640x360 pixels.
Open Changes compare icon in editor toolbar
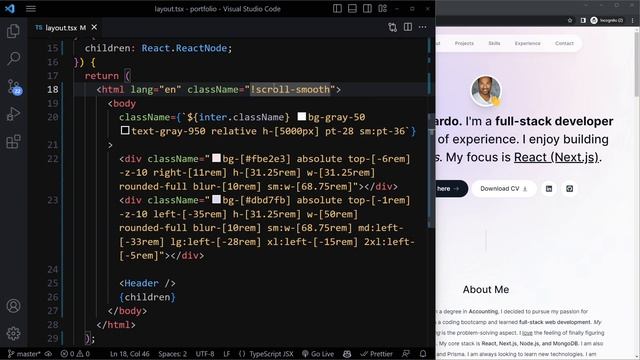(x=392, y=27)
